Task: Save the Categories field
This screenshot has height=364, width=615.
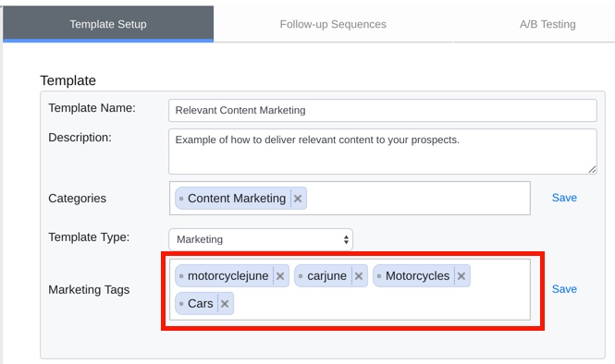Action: click(x=564, y=198)
